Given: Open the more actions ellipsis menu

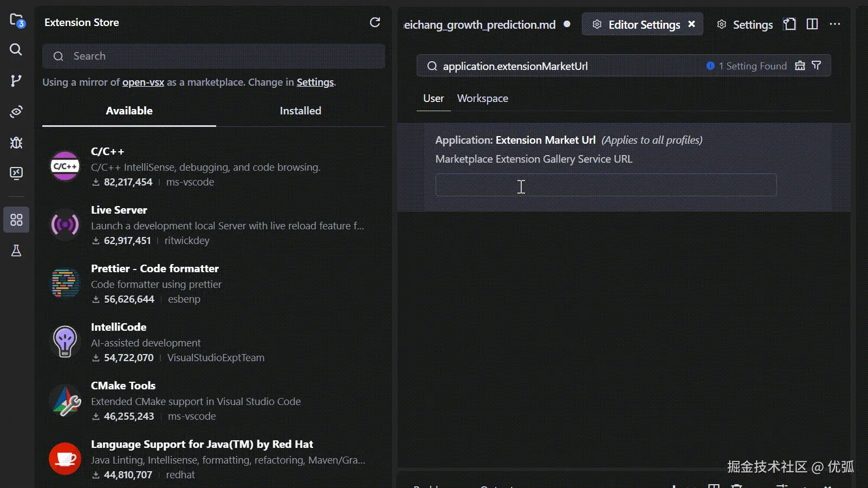Looking at the screenshot, I should (835, 24).
